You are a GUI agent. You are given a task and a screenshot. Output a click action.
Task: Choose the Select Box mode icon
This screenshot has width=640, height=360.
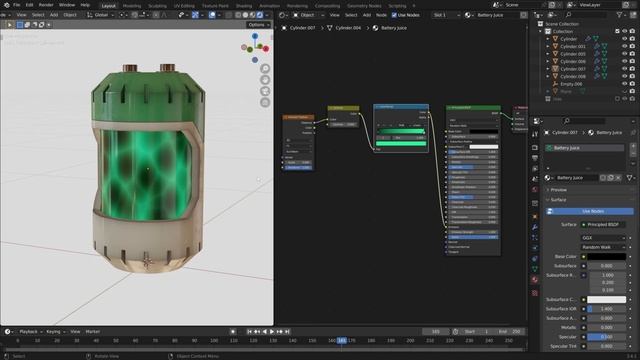[20, 25]
